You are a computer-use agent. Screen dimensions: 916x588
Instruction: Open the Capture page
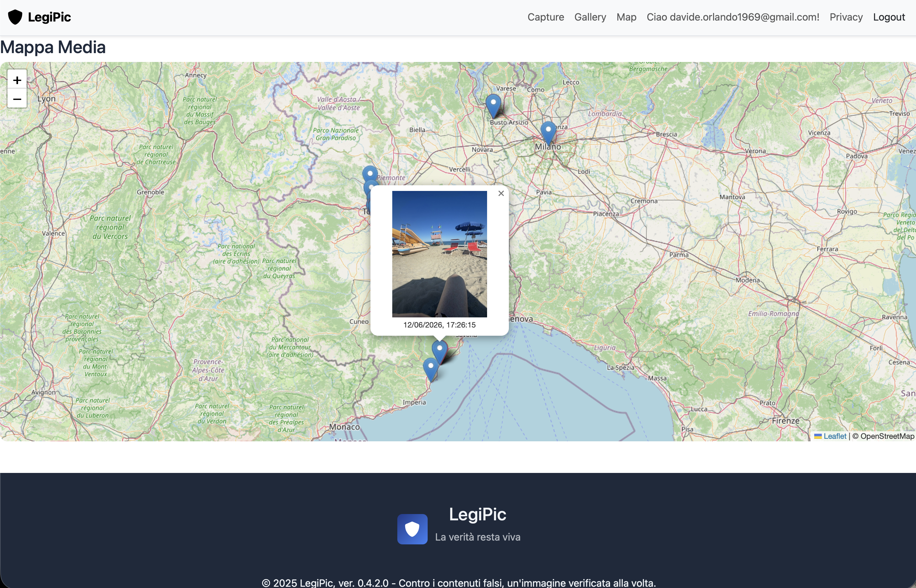click(546, 17)
